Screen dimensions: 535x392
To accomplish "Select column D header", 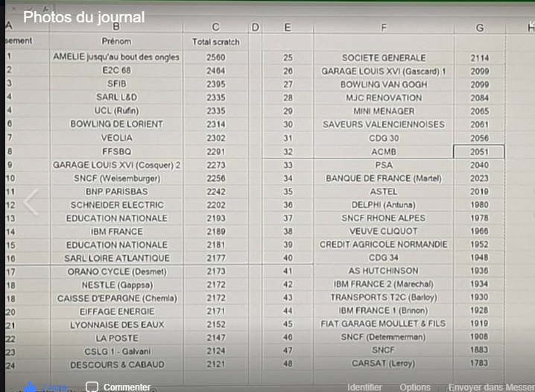I will point(255,27).
